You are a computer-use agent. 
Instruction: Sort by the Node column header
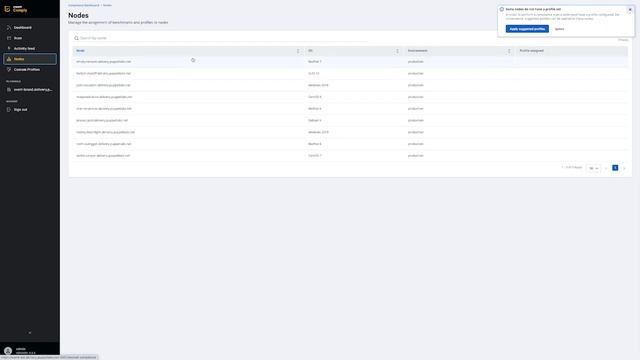tap(80, 51)
